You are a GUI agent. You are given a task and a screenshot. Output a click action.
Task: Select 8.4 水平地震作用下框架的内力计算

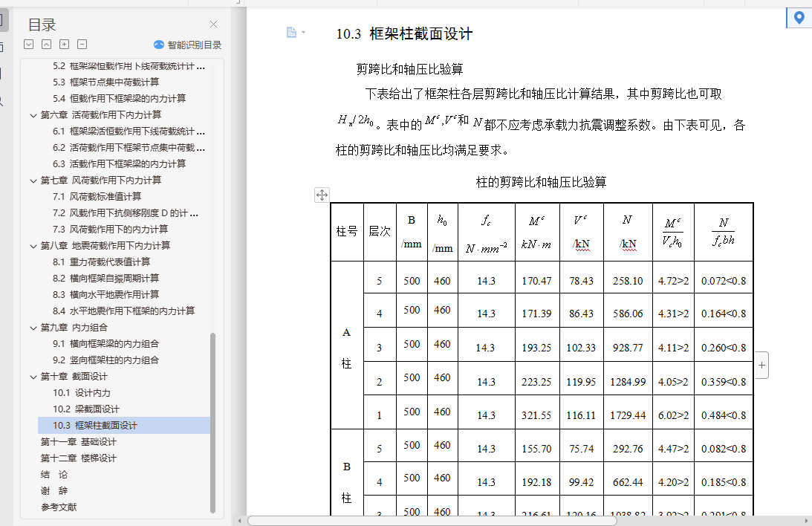tap(124, 311)
